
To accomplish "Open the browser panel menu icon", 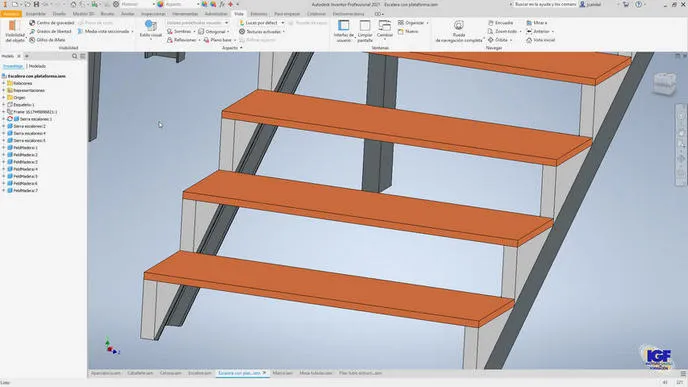I will [x=82, y=56].
